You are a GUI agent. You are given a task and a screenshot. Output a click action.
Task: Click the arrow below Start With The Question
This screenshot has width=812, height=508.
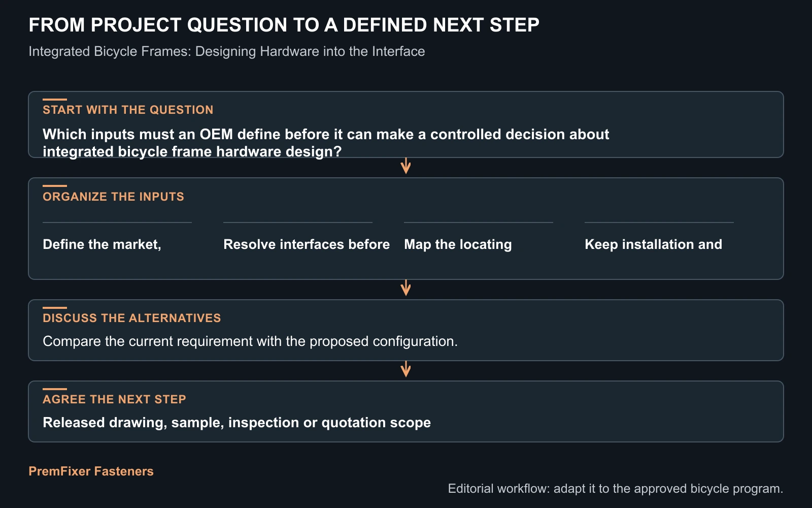(405, 166)
